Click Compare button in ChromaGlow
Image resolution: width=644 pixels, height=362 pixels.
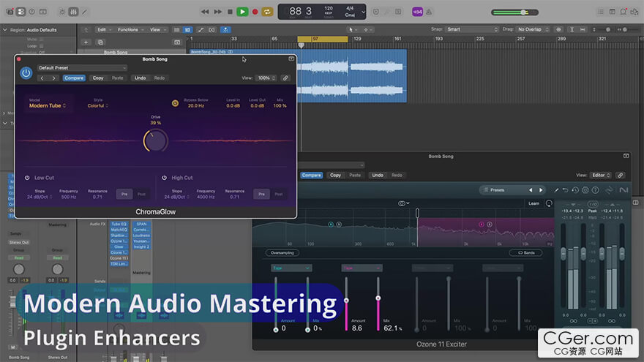click(74, 78)
